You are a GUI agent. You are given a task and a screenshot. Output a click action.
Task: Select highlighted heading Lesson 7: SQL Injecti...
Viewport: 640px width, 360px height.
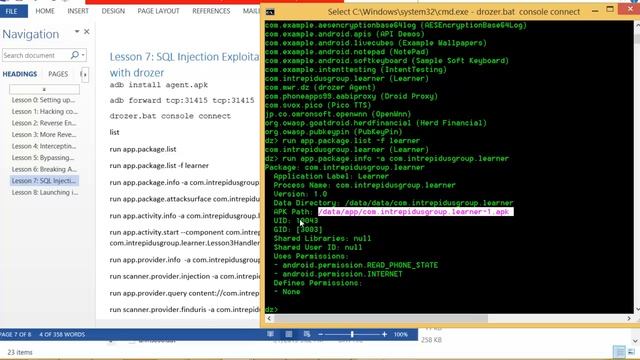point(44,180)
